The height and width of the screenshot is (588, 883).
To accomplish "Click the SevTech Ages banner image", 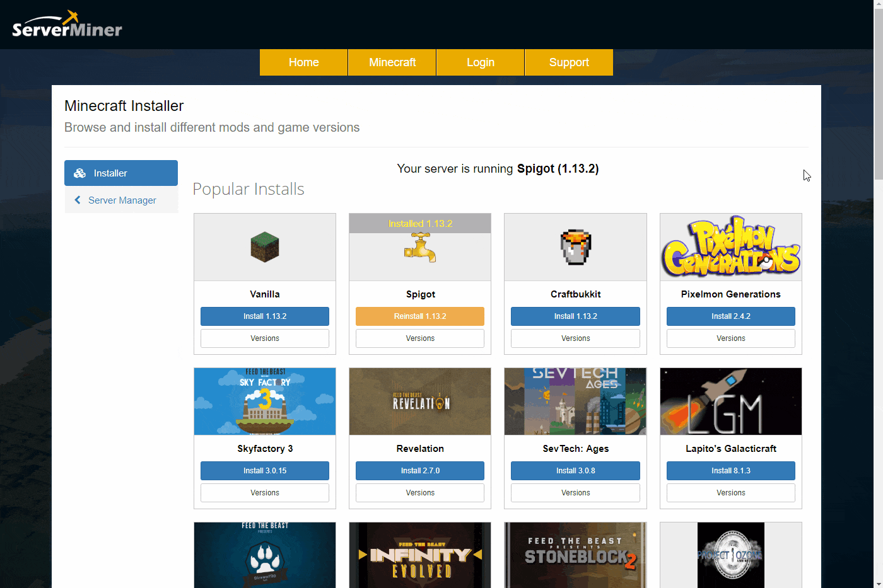I will (576, 401).
